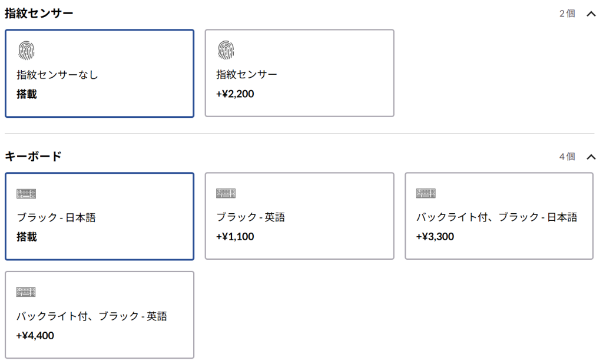Click the 4個 count in keyboard section

[567, 157]
